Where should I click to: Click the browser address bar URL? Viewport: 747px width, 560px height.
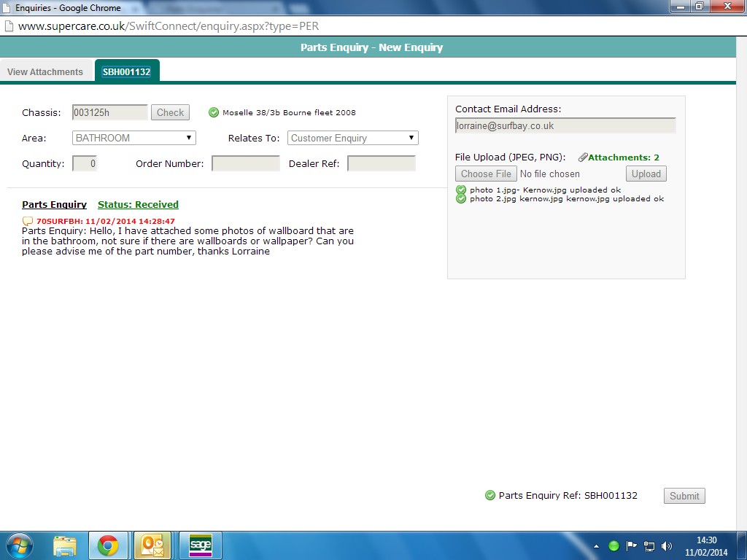(169, 26)
